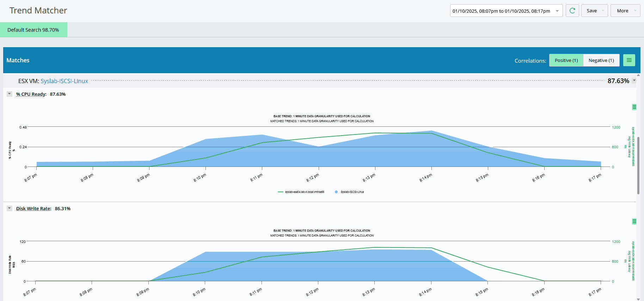Click the scroll up arrow of matches list
Screen dimensions: 644x301
638,75
